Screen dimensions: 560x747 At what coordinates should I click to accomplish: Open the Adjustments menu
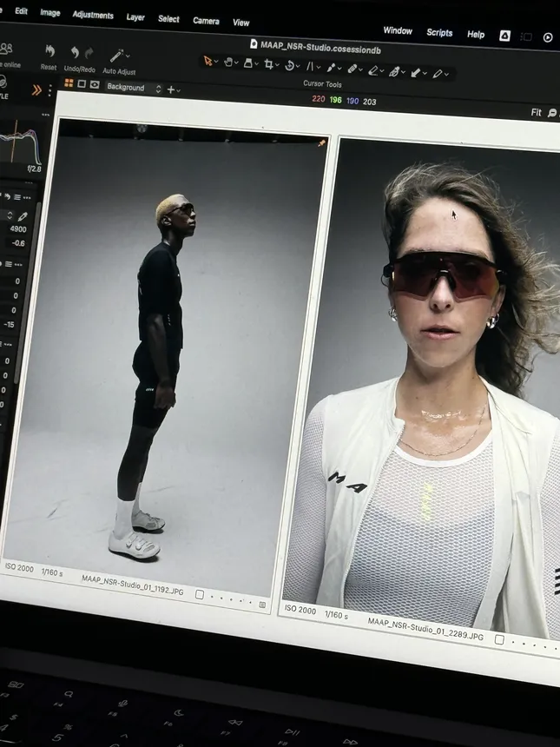[x=93, y=15]
